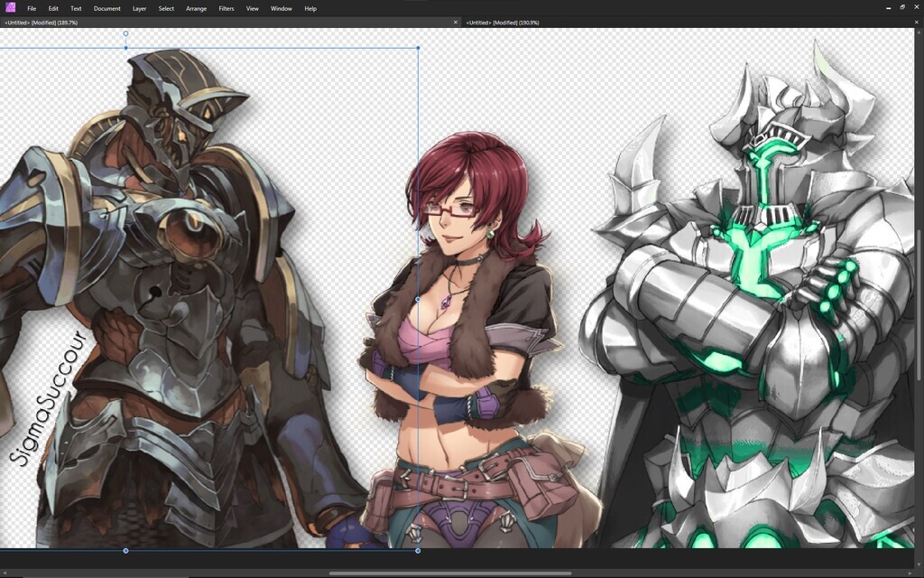
Task: Minimize the Affinity Photo window
Action: (888, 7)
